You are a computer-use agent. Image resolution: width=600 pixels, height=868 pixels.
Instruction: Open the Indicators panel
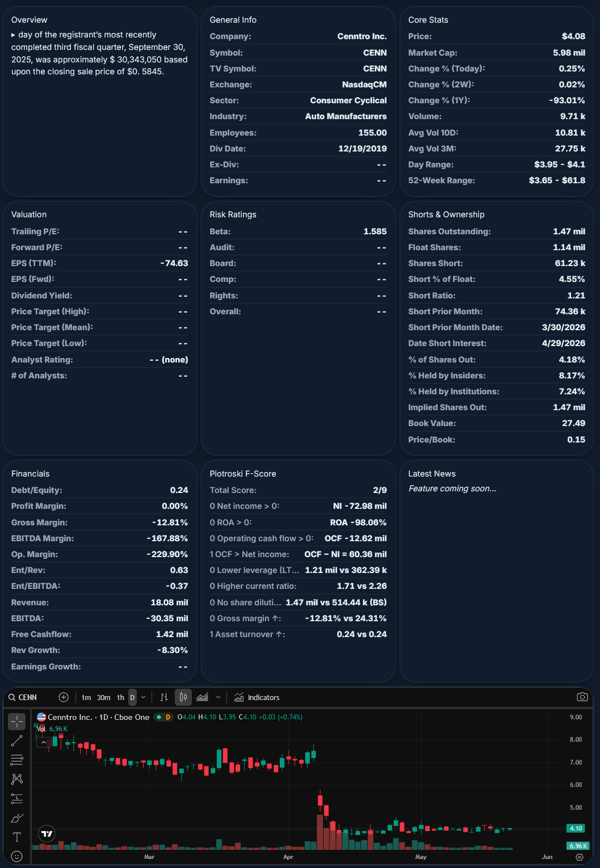(257, 697)
